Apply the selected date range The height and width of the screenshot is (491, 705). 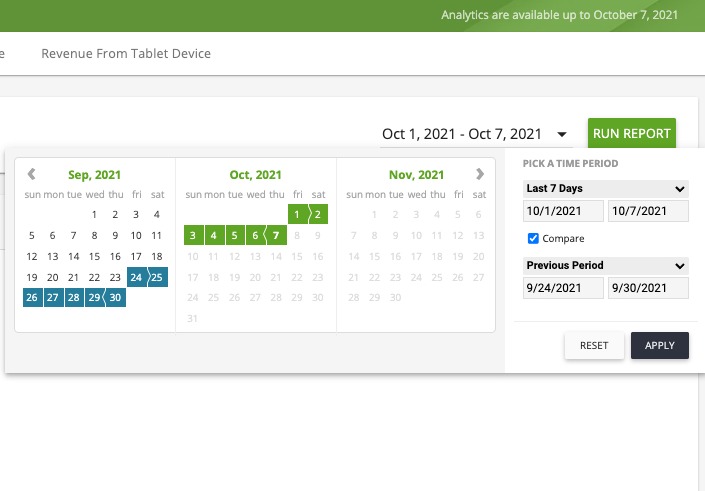pyautogui.click(x=659, y=345)
